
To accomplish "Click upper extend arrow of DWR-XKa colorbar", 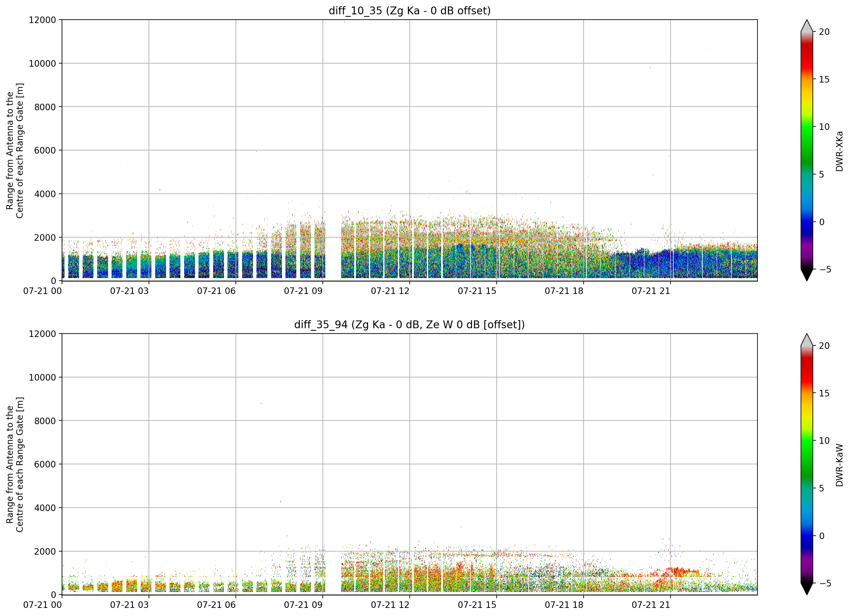I will pos(807,26).
